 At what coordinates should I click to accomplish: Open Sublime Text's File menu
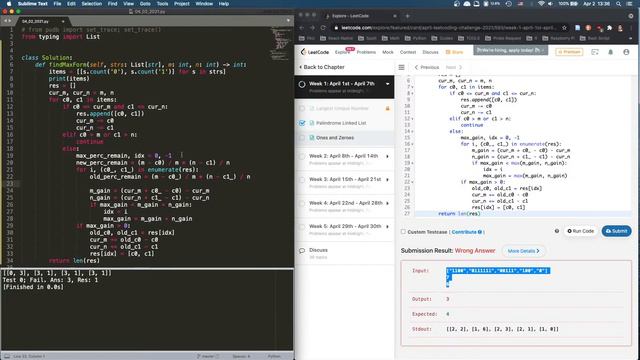tap(57, 4)
